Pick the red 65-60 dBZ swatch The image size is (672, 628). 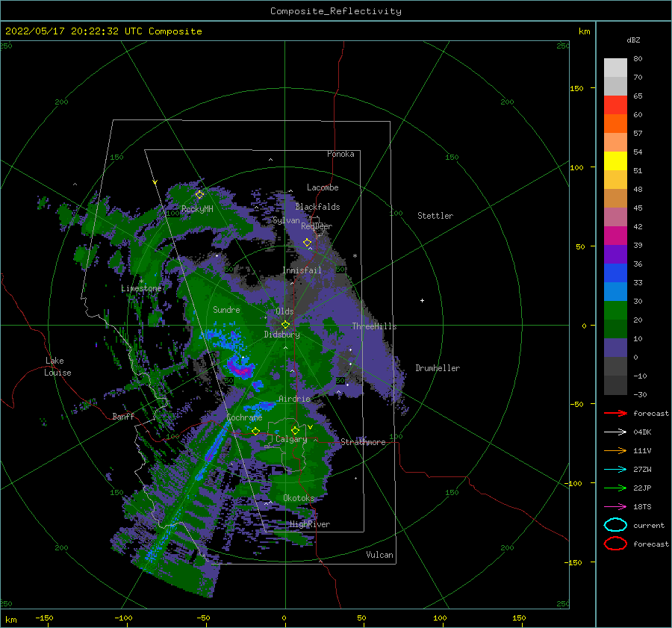point(615,105)
